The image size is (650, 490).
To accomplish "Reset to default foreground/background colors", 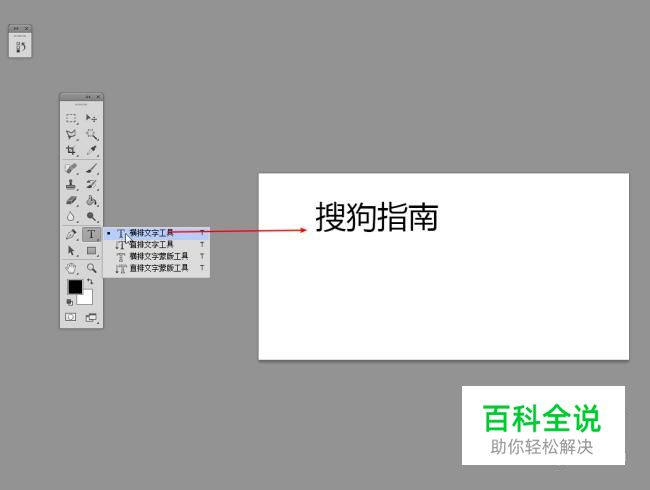I will point(70,302).
